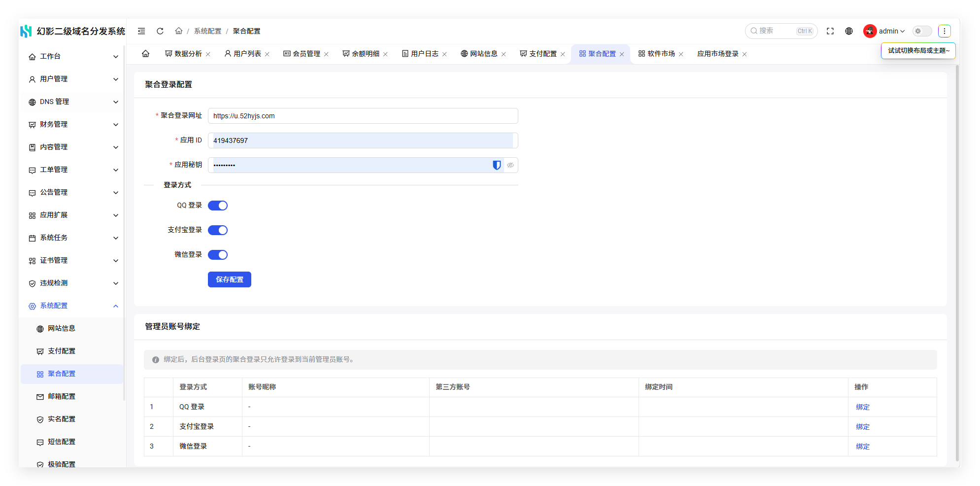
Task: Collapse 系统配置 sidebar menu
Action: [73, 306]
